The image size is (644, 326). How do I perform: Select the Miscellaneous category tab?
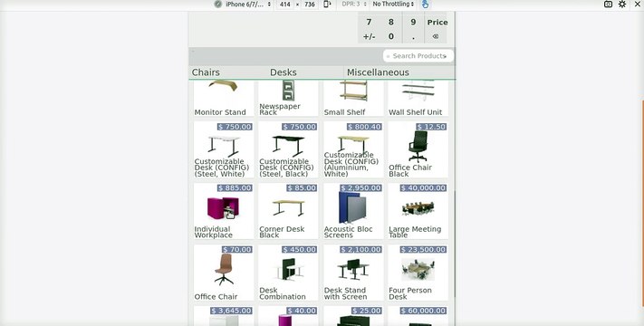378,72
